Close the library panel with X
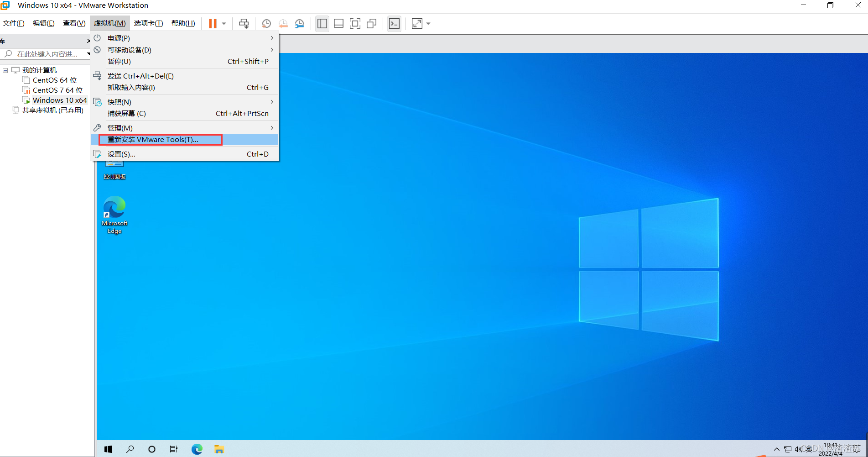The image size is (868, 457). (88, 41)
